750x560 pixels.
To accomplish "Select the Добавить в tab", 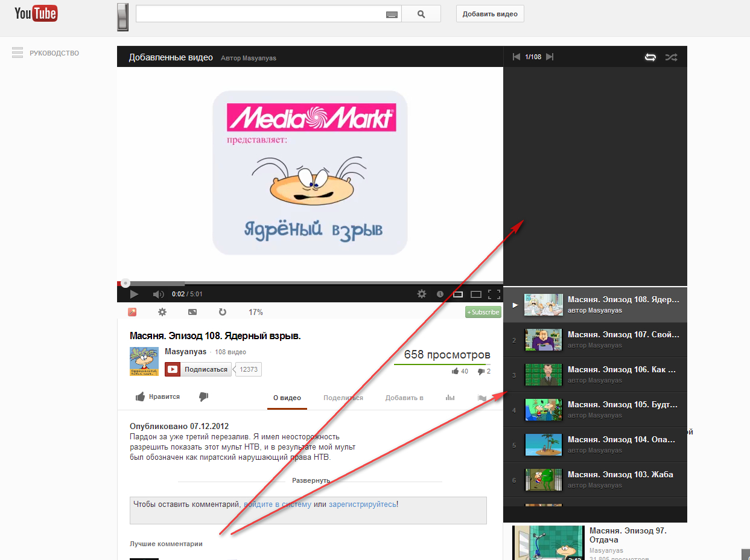I will pyautogui.click(x=404, y=398).
